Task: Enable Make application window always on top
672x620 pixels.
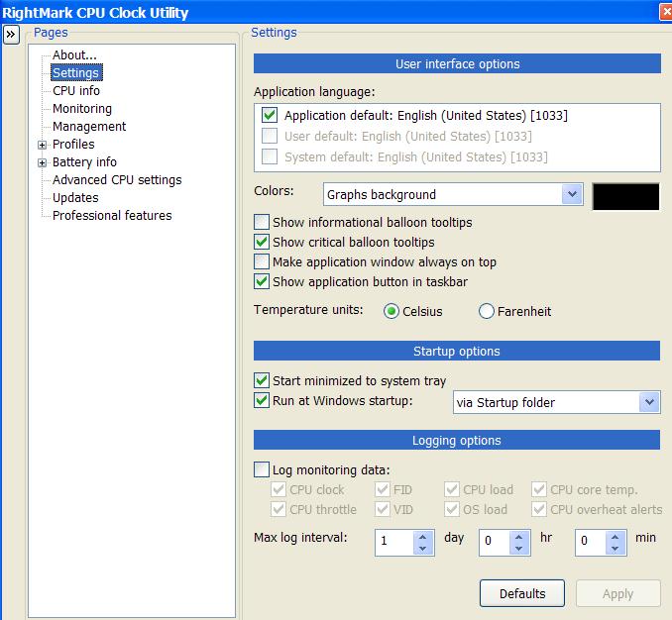Action: (262, 261)
